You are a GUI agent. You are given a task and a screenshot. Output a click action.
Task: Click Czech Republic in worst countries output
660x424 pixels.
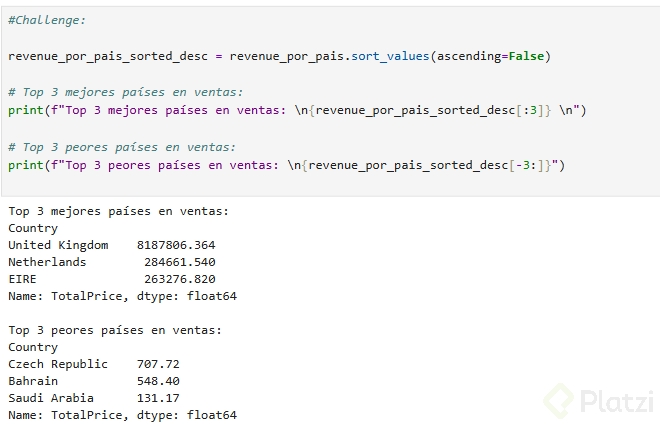(x=58, y=364)
